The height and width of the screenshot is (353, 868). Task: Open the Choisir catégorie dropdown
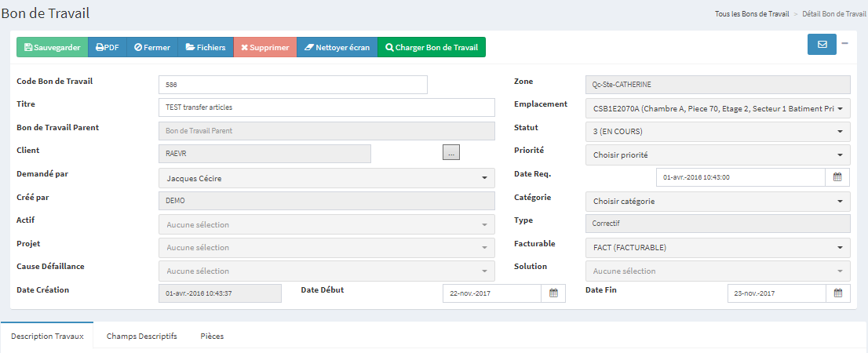pyautogui.click(x=717, y=202)
